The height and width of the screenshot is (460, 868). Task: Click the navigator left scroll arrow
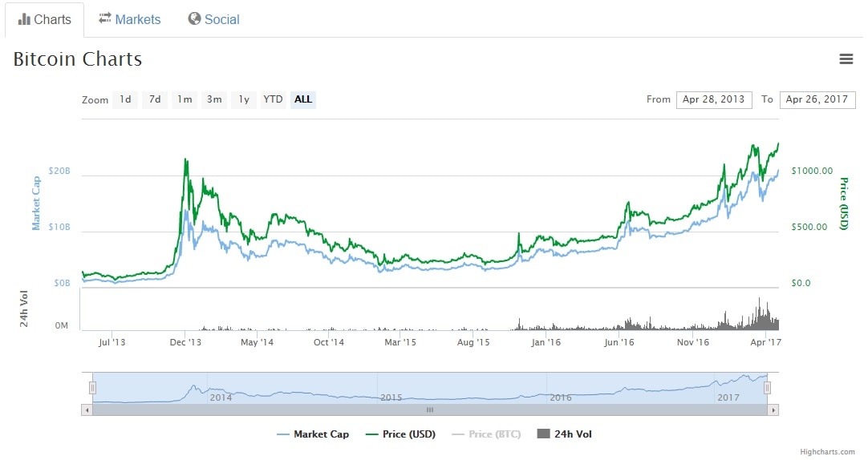coord(87,410)
